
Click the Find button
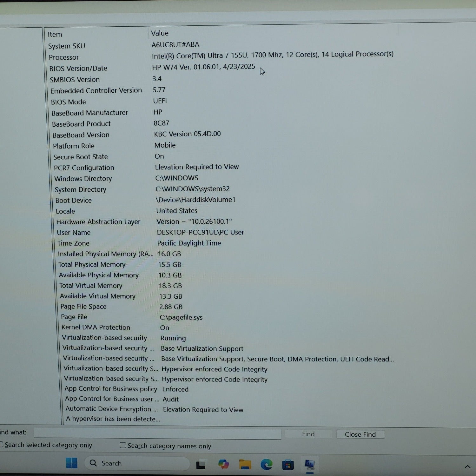tap(308, 434)
